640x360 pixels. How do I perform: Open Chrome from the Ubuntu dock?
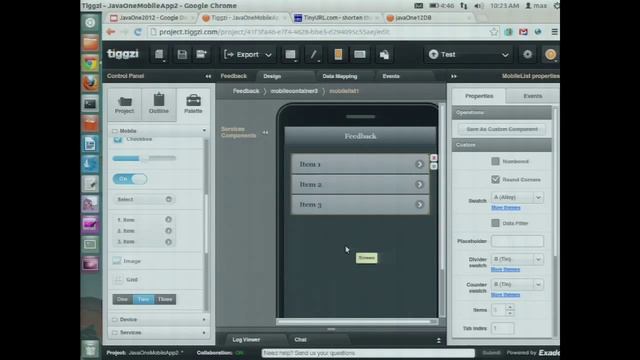[x=90, y=63]
